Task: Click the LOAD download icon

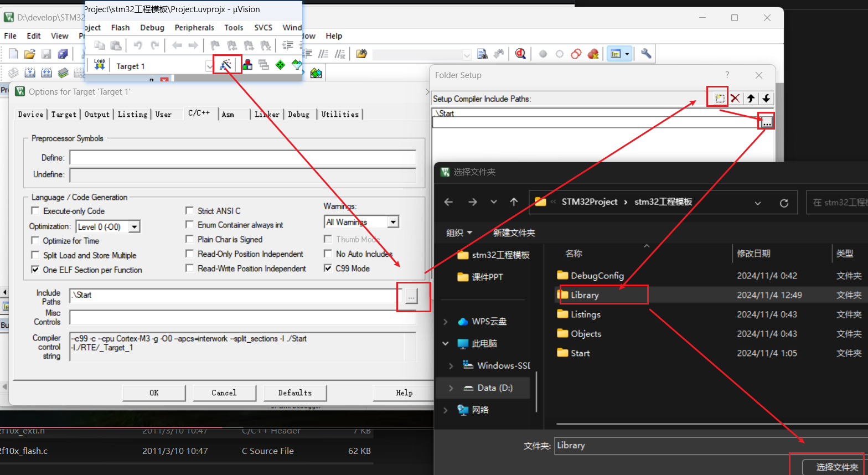Action: [x=100, y=65]
